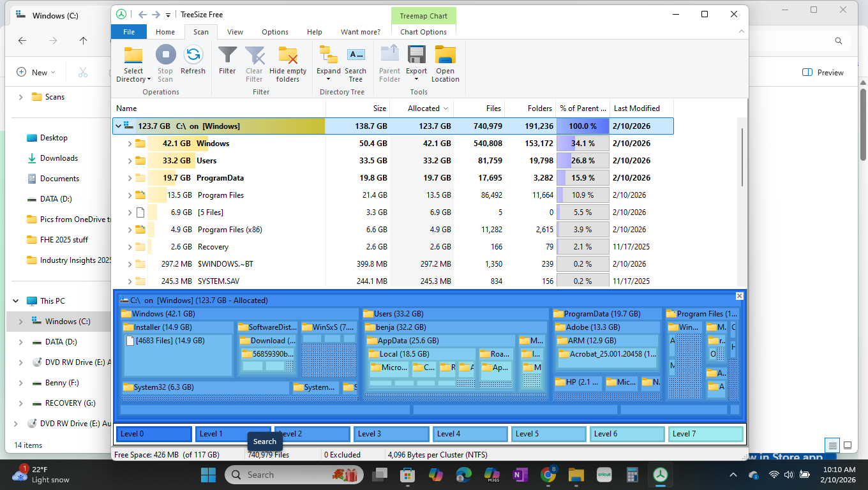Select the Level 5 color swatch
This screenshot has width=868, height=490.
pos(549,434)
